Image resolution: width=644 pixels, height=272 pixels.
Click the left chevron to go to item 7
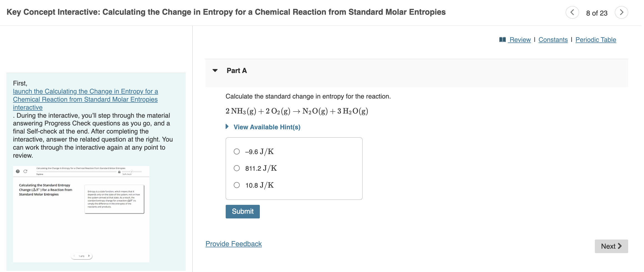click(572, 12)
